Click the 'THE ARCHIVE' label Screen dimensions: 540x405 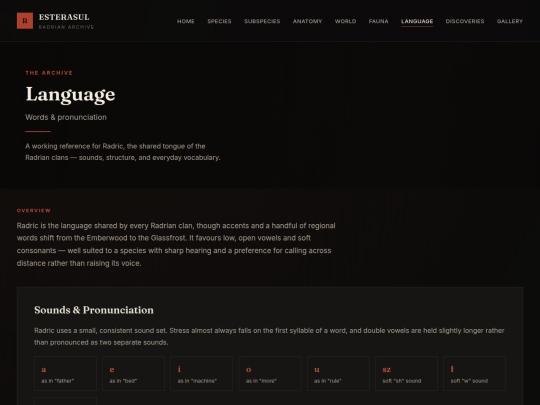point(49,73)
